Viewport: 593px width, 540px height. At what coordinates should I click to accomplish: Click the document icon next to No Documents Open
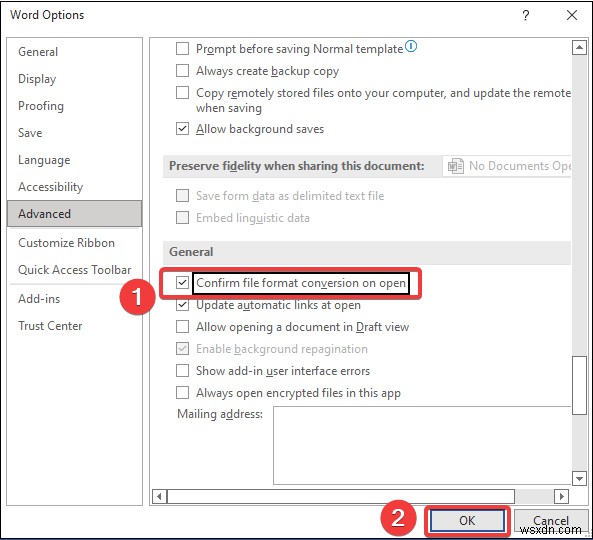tap(456, 166)
